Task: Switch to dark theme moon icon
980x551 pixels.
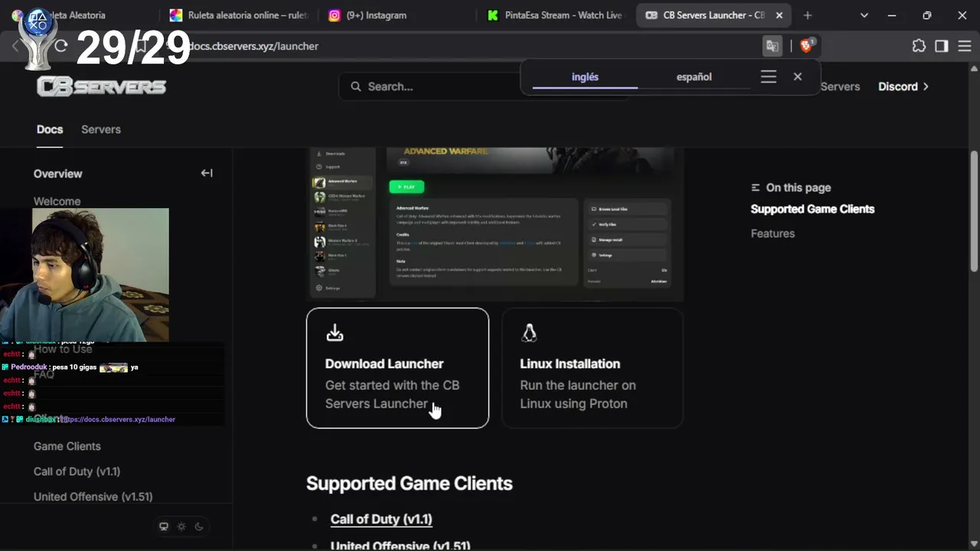Action: pyautogui.click(x=199, y=527)
